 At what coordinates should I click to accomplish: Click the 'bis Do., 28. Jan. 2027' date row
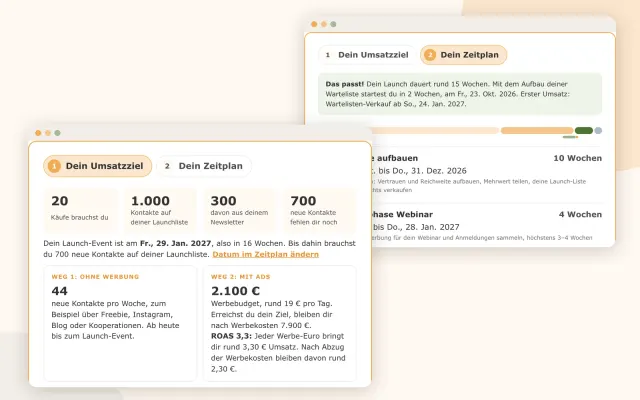416,227
